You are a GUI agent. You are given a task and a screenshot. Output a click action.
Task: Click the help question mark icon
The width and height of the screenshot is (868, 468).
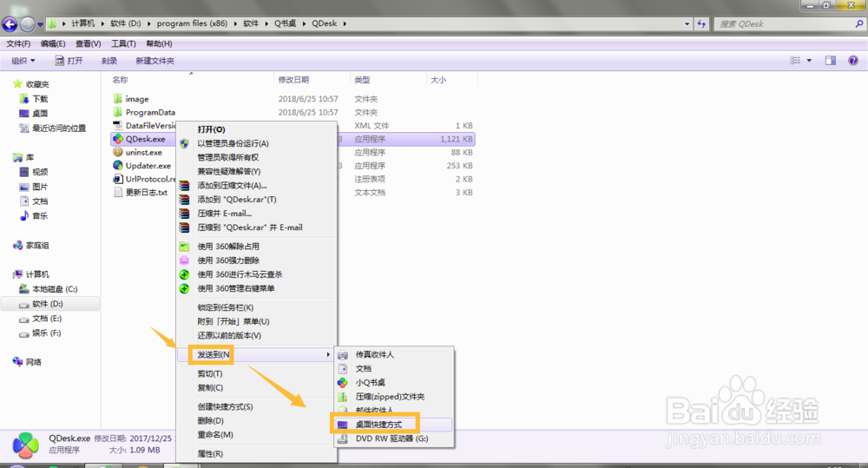pyautogui.click(x=853, y=61)
